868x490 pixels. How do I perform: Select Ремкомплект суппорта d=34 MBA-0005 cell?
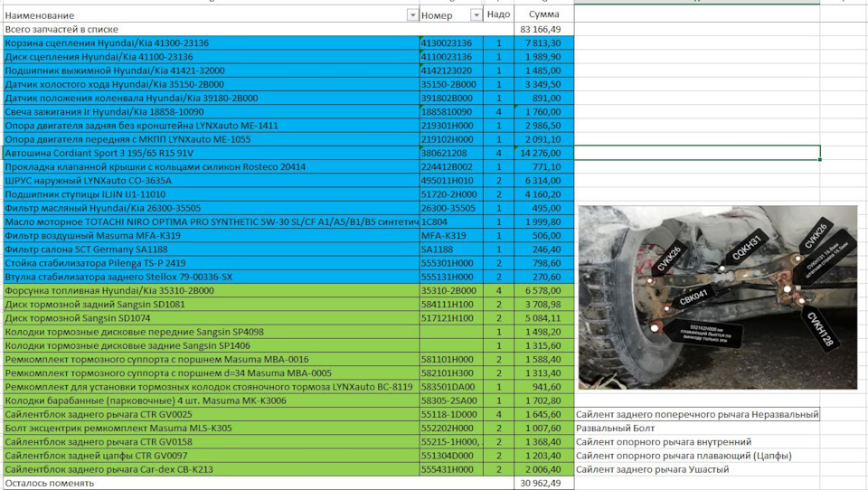(x=211, y=372)
